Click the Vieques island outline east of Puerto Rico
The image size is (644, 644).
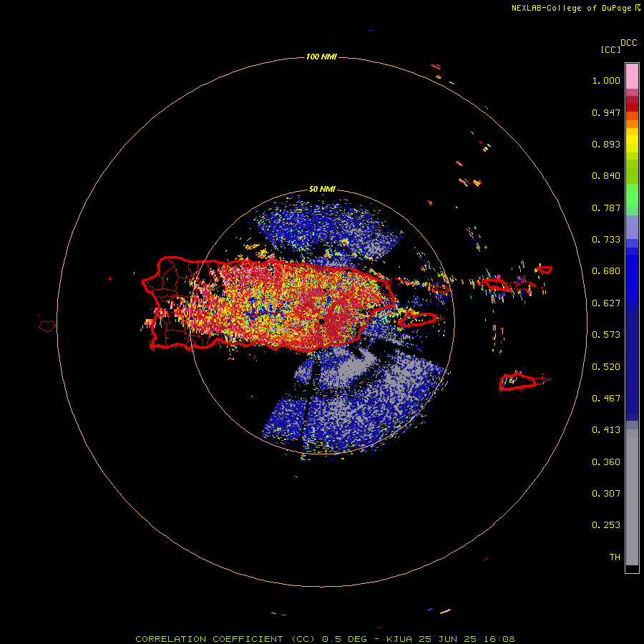(418, 319)
